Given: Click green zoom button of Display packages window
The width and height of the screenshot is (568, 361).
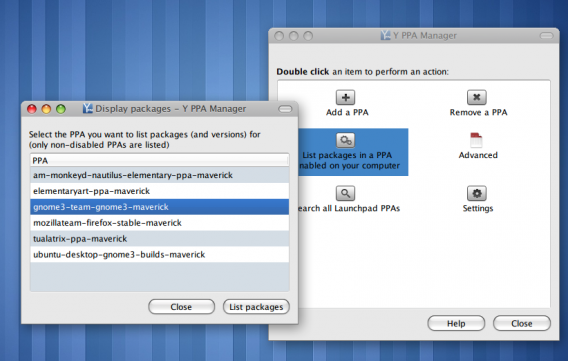Looking at the screenshot, I should [x=61, y=109].
